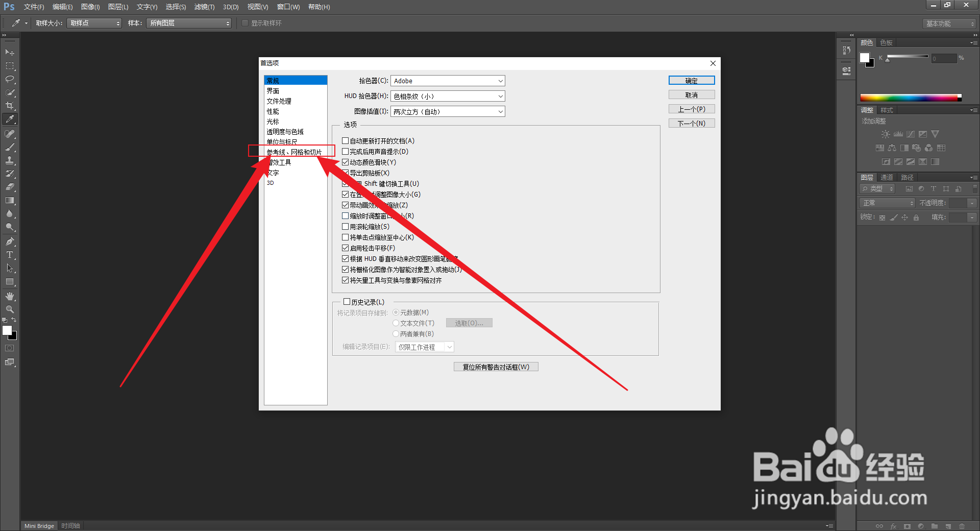Add a Levels adjustment
The image size is (980, 531).
[898, 134]
